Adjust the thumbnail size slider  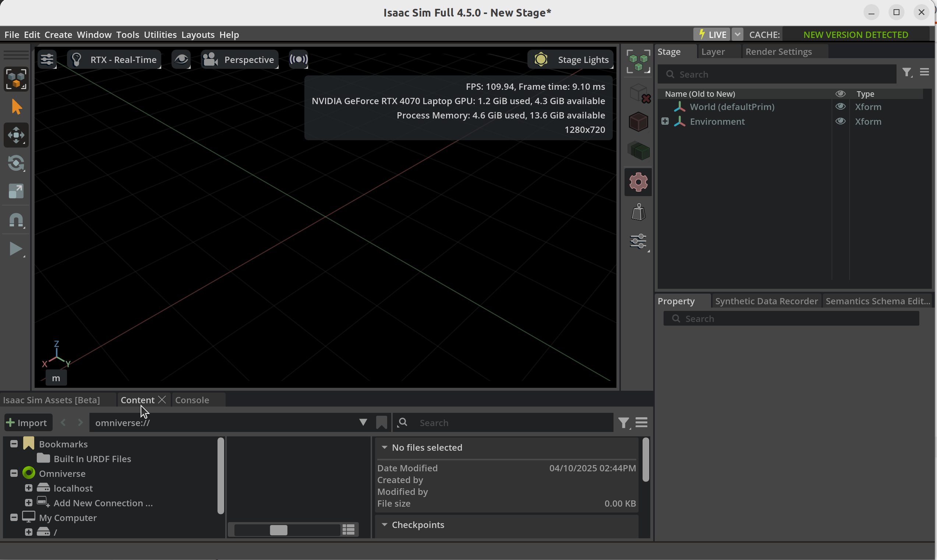(279, 530)
